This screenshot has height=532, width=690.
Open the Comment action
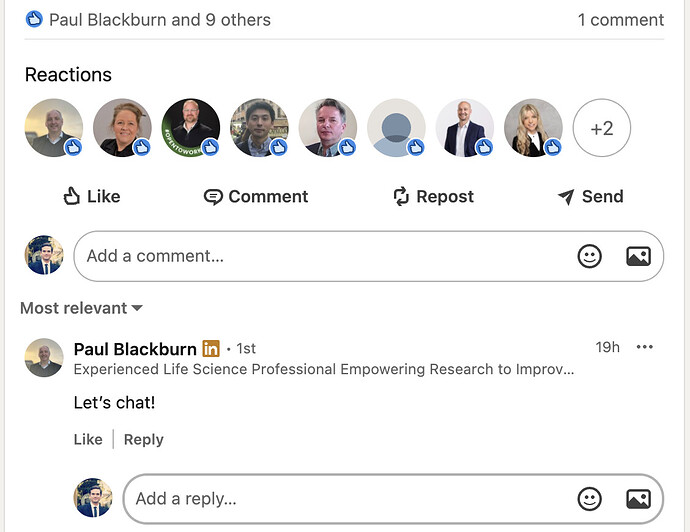pyautogui.click(x=256, y=196)
